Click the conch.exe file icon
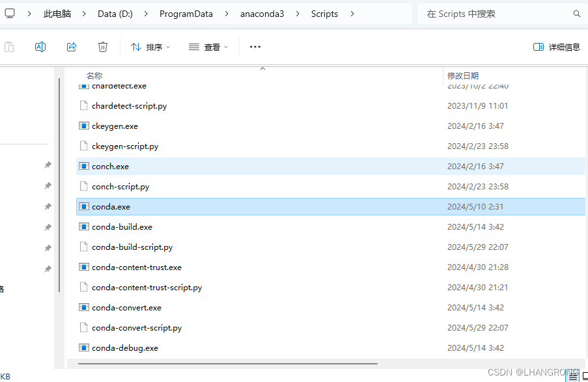The height and width of the screenshot is (382, 588). pyautogui.click(x=83, y=166)
